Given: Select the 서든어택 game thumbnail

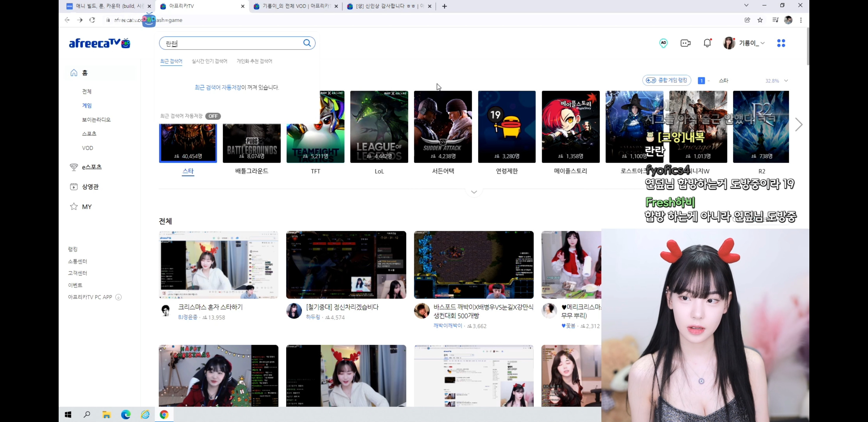Looking at the screenshot, I should click(x=443, y=127).
